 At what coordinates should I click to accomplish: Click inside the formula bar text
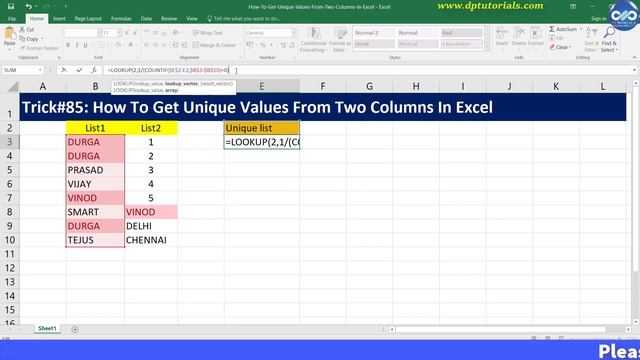click(168, 70)
